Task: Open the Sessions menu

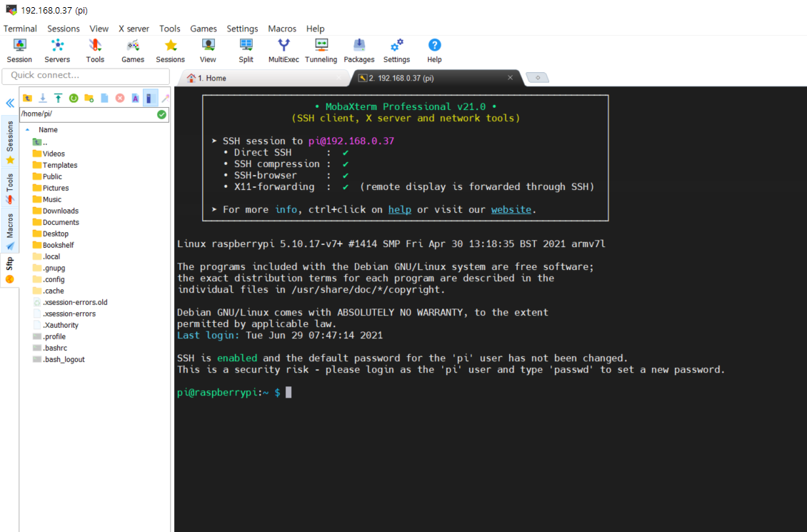Action: tap(64, 29)
